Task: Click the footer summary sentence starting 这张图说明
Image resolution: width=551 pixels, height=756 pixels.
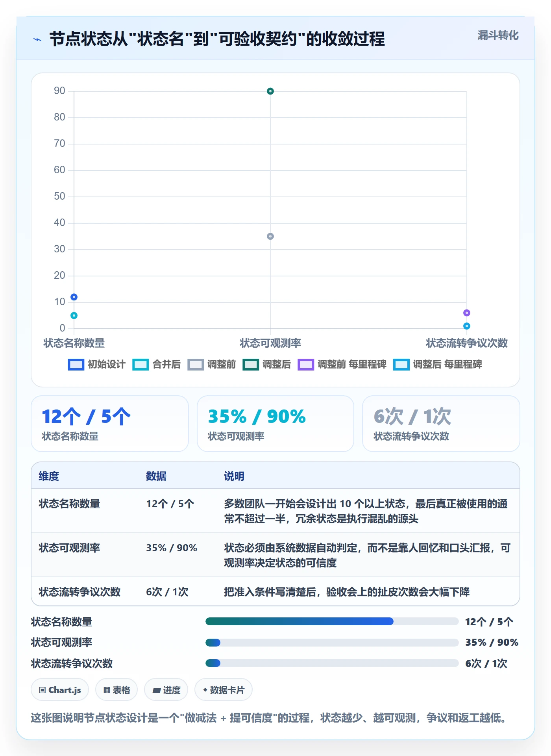Action: (268, 718)
